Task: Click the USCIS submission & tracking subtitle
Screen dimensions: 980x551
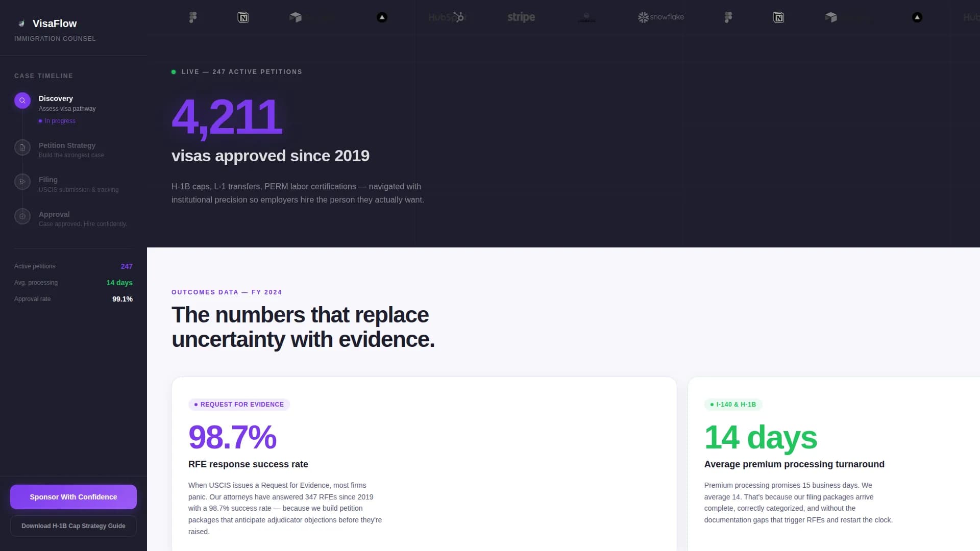Action: [x=79, y=190]
